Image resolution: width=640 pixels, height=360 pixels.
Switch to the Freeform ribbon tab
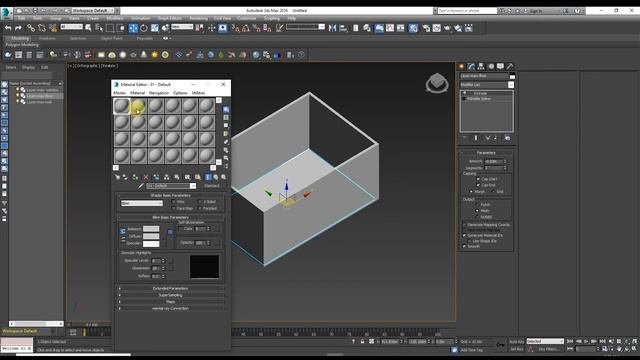(x=47, y=38)
